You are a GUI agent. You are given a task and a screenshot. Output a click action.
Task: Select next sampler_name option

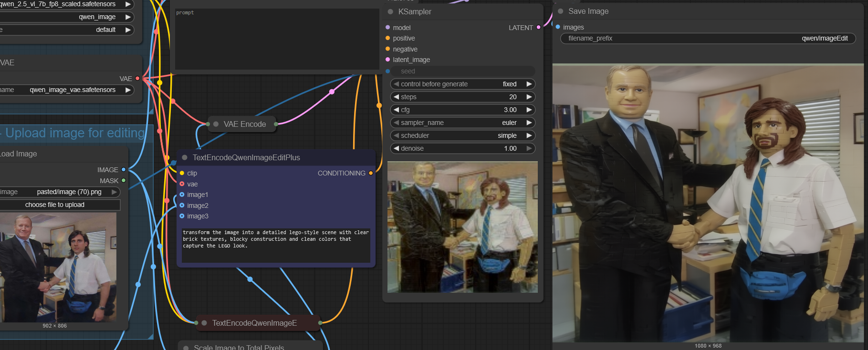[x=529, y=123]
